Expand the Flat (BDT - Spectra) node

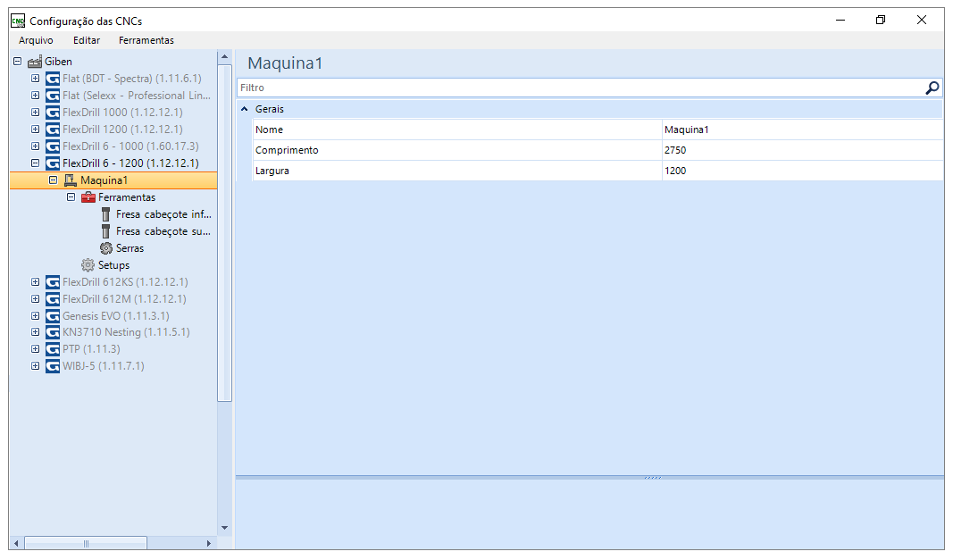35,79
